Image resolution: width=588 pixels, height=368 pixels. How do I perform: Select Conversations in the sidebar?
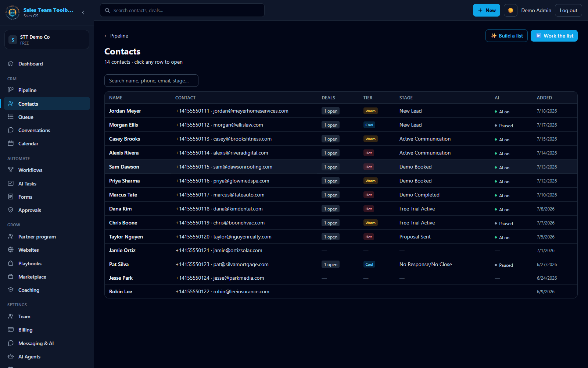[x=47, y=130]
